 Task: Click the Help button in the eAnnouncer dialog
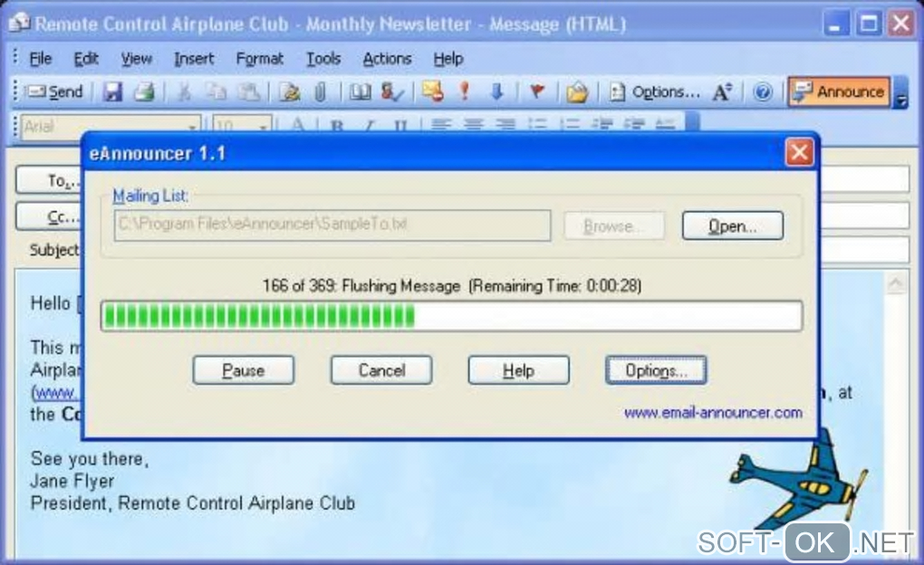coord(518,370)
